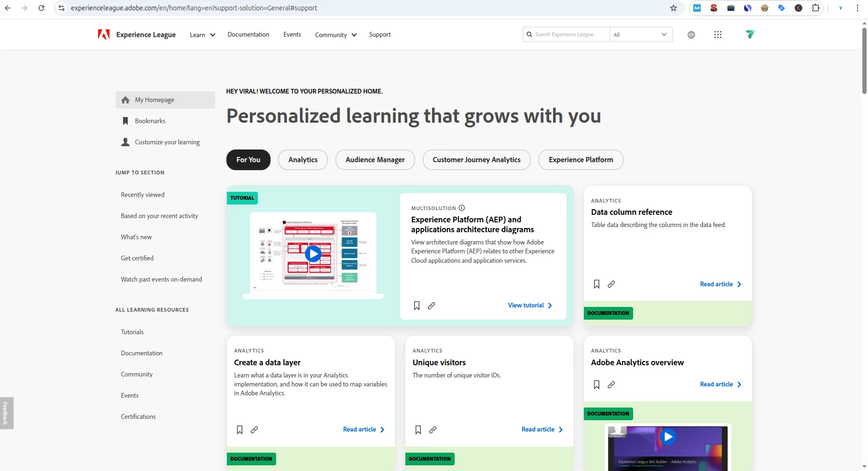Click the Adobe logo in the header
Viewport: 868px width, 471px height.
pyautogui.click(x=104, y=34)
